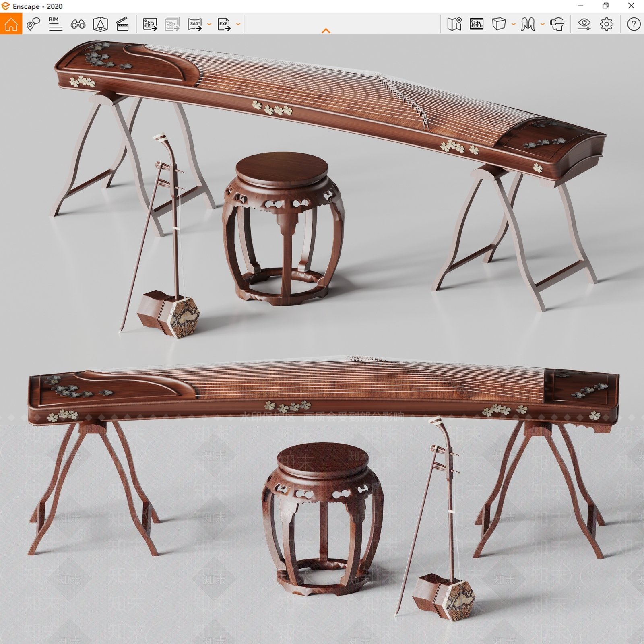This screenshot has width=644, height=644.
Task: Minimize the Enscape window
Action: point(580,6)
